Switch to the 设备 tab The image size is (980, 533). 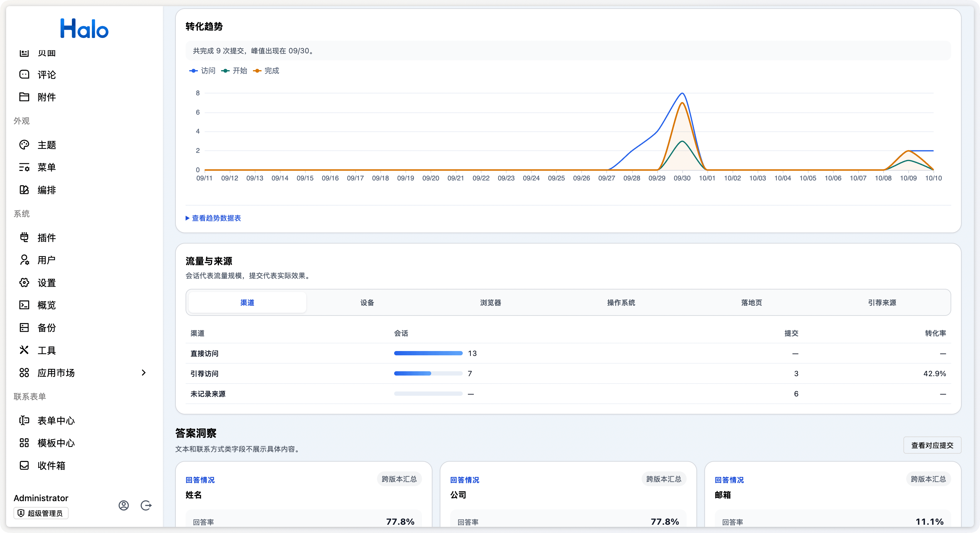(367, 302)
